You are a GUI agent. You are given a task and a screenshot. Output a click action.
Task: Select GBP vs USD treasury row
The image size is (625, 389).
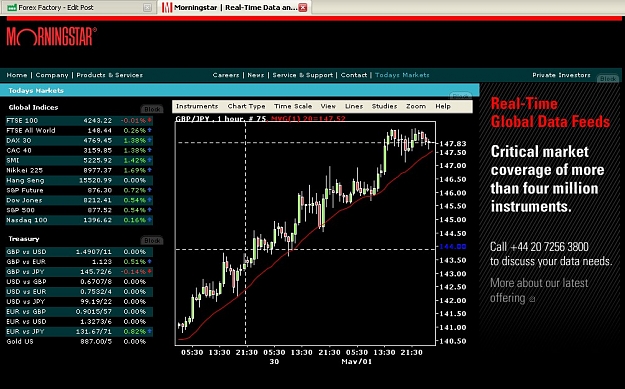(x=79, y=252)
